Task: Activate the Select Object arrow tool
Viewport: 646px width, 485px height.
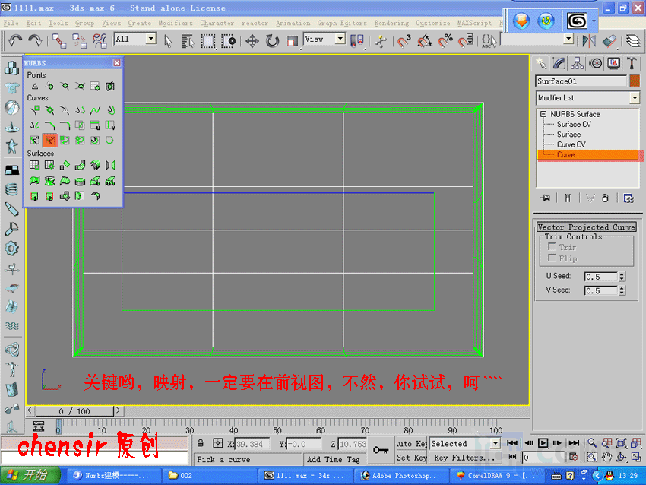Action: pos(168,41)
